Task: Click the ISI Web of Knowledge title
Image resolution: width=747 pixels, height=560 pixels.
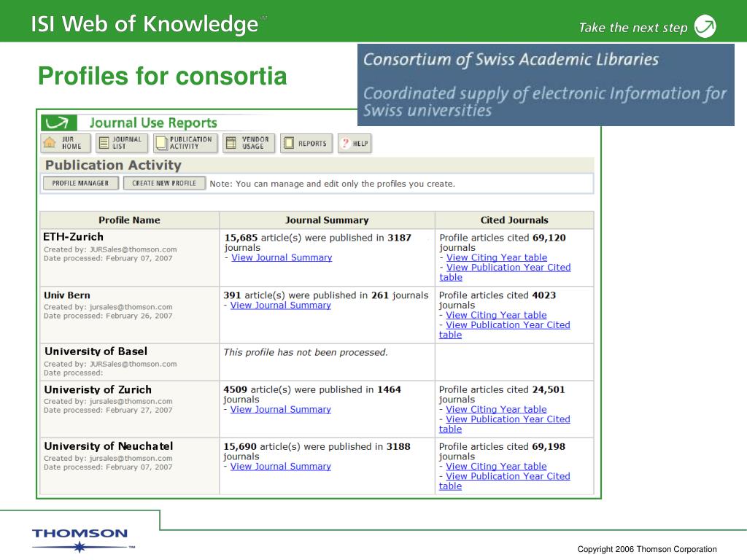Action: [x=145, y=24]
